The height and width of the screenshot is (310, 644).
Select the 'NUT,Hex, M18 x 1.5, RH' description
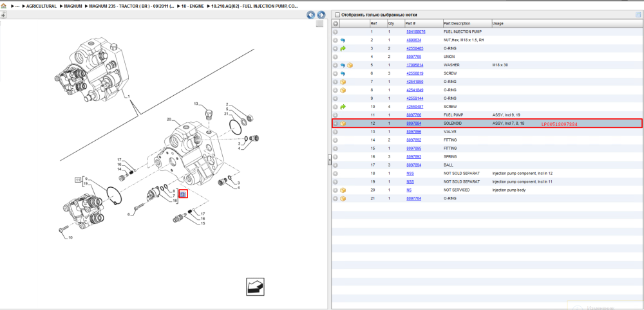click(464, 40)
